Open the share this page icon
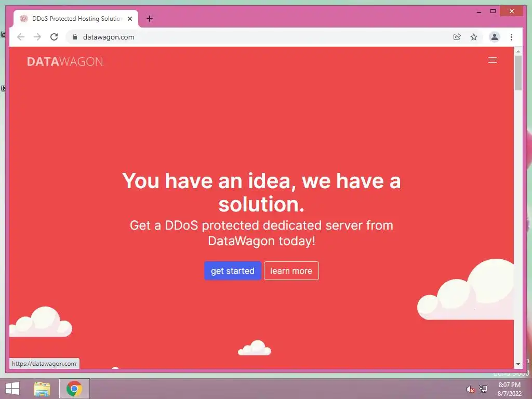Image resolution: width=532 pixels, height=399 pixels. point(457,37)
